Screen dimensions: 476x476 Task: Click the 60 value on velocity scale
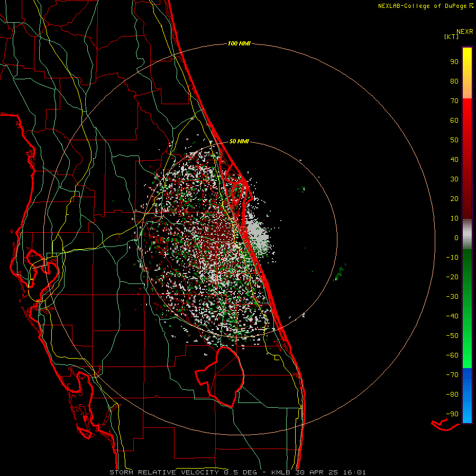pyautogui.click(x=454, y=120)
